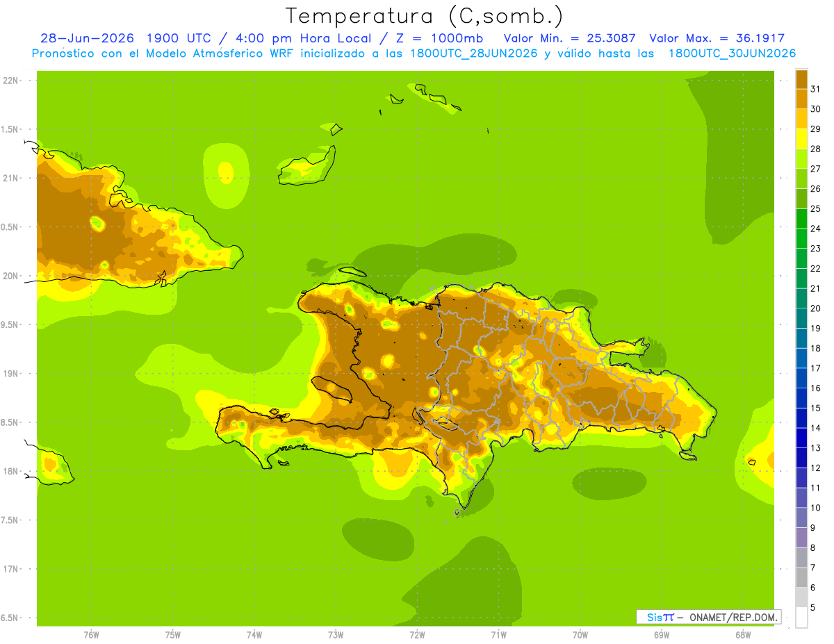Pick the legend swatch between 20 and 21
Image resolution: width=834 pixels, height=644 pixels.
point(801,299)
